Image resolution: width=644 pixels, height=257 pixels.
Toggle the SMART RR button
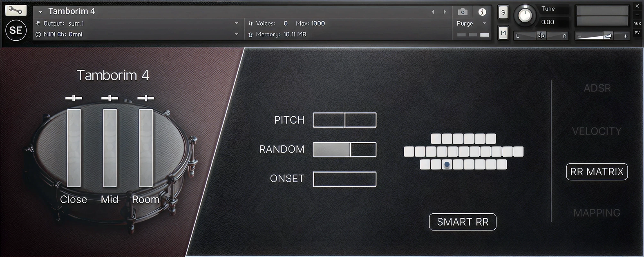(x=463, y=222)
